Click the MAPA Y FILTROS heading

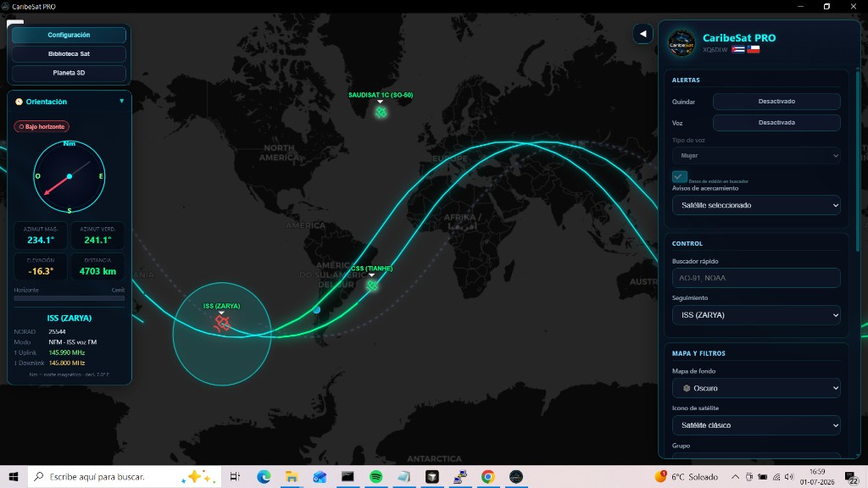pos(698,353)
